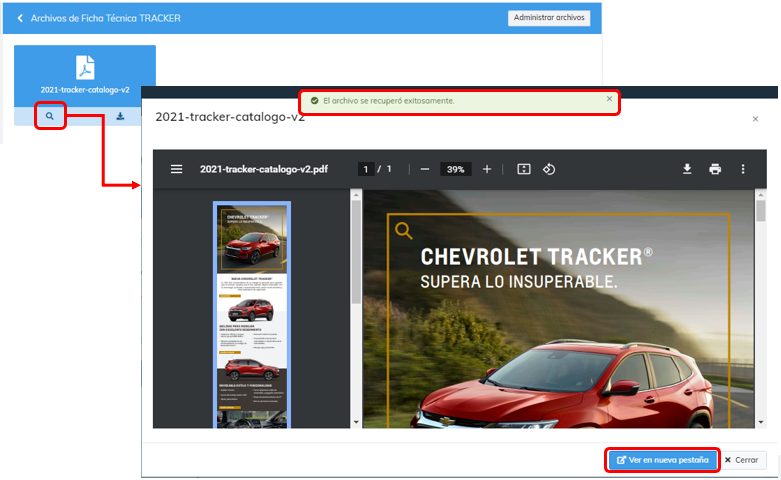Zoom out with the minus button
The image size is (781, 480).
pos(425,169)
